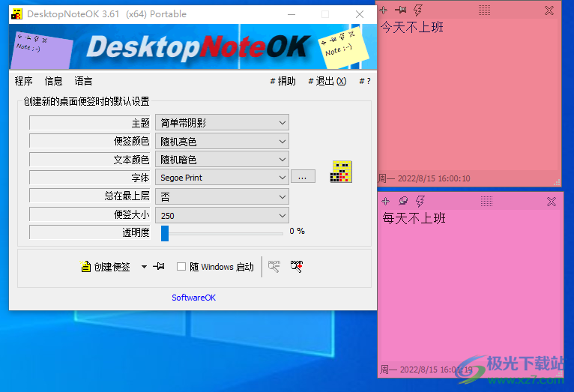Expand the 文本颜色 dropdown
The image size is (574, 392).
coord(222,160)
